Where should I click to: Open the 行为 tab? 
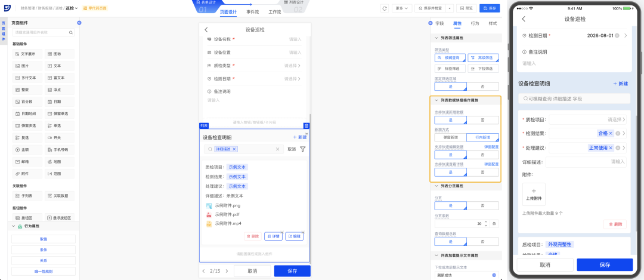pyautogui.click(x=475, y=23)
